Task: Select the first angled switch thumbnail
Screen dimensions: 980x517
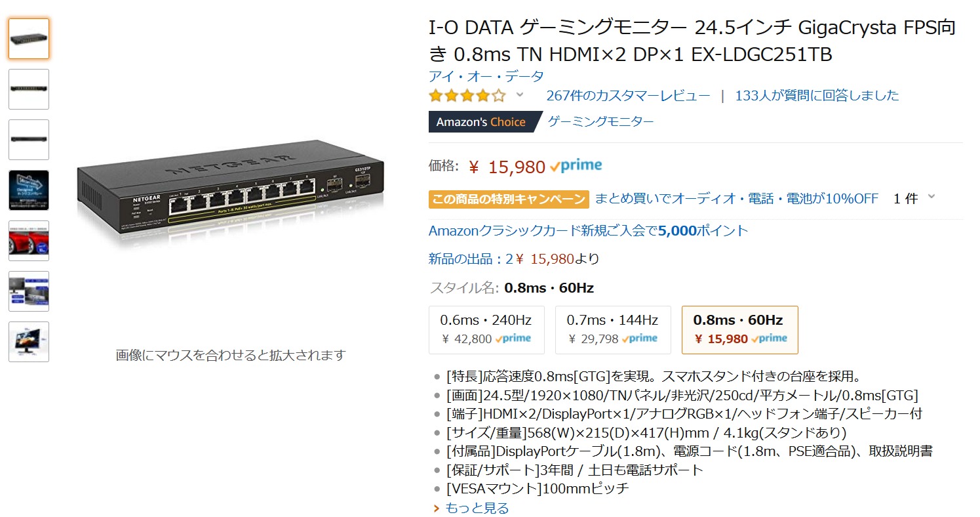Action: click(29, 39)
